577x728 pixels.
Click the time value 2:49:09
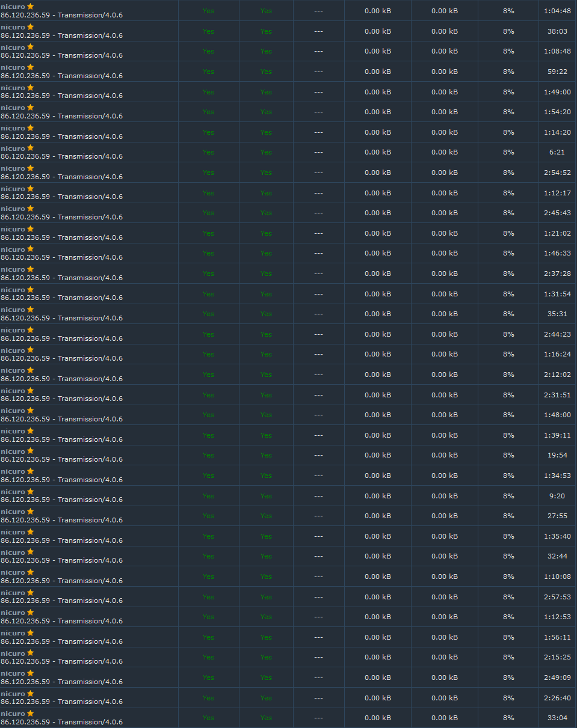557,678
